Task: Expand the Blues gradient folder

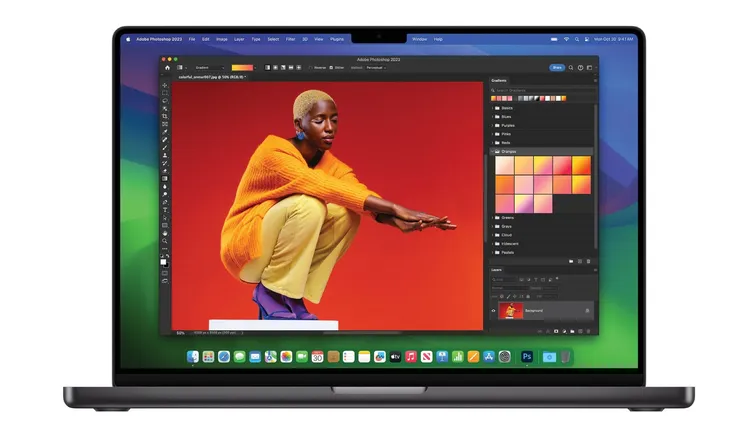Action: coord(493,117)
